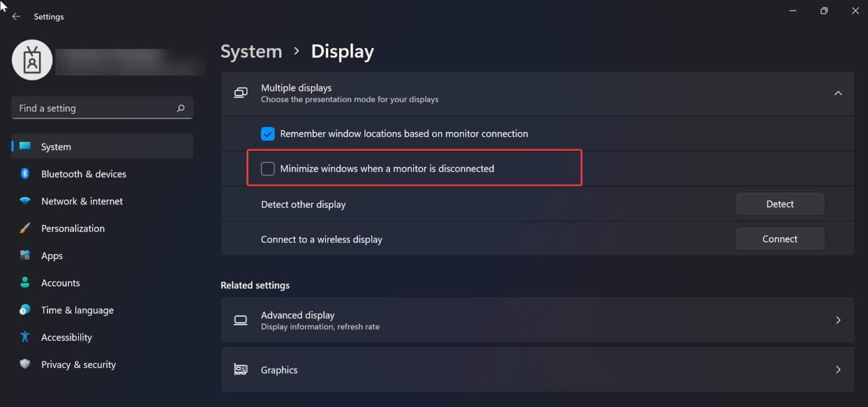Click the back arrow in Settings
The width and height of the screenshot is (868, 407).
[16, 16]
